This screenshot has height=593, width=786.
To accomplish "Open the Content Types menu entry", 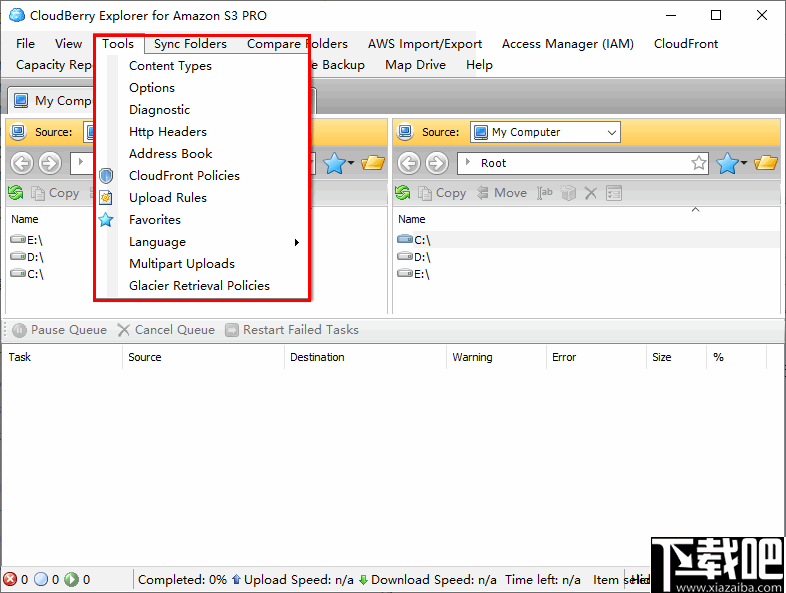I will coord(170,66).
